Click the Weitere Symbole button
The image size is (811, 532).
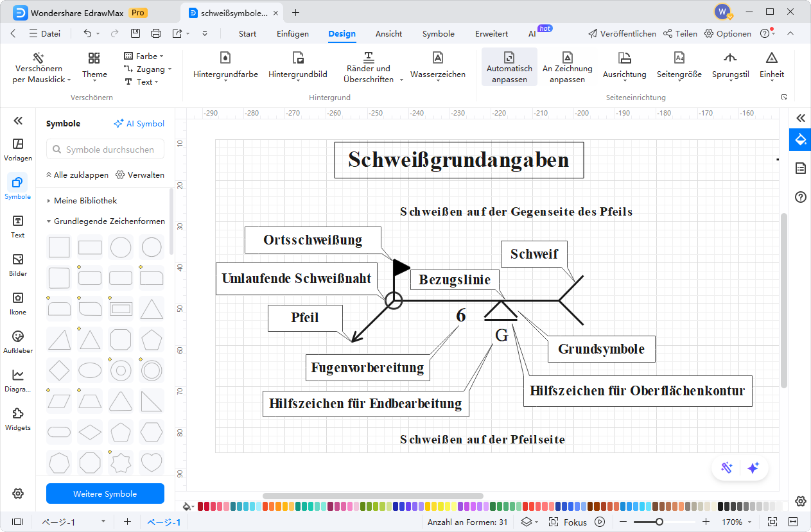[105, 493]
